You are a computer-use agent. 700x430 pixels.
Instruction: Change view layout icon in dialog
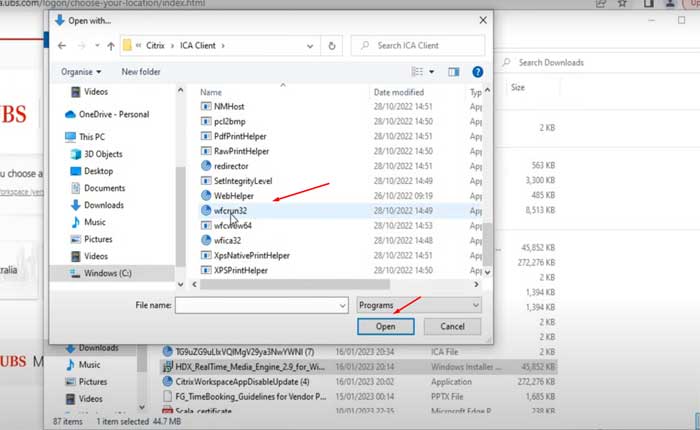417,72
